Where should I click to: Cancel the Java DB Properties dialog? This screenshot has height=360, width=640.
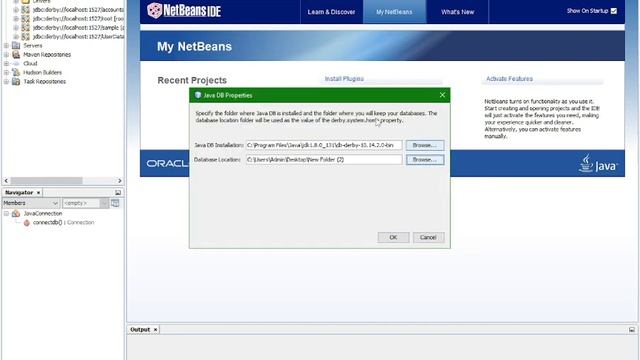tap(428, 237)
